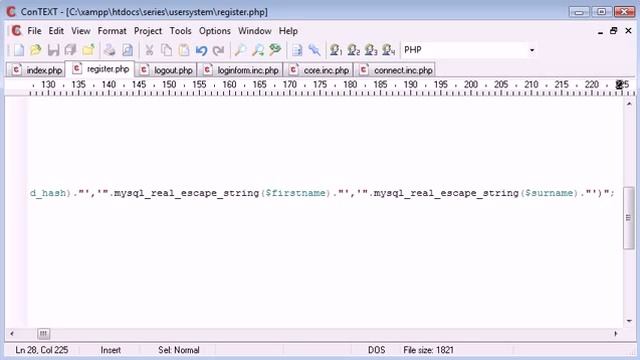640x360 pixels.
Task: Click the Find magnifier icon
Action: [x=240, y=50]
